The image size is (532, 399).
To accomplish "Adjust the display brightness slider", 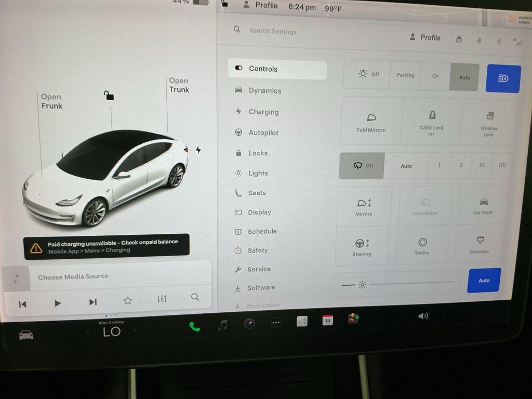I will pos(410,284).
